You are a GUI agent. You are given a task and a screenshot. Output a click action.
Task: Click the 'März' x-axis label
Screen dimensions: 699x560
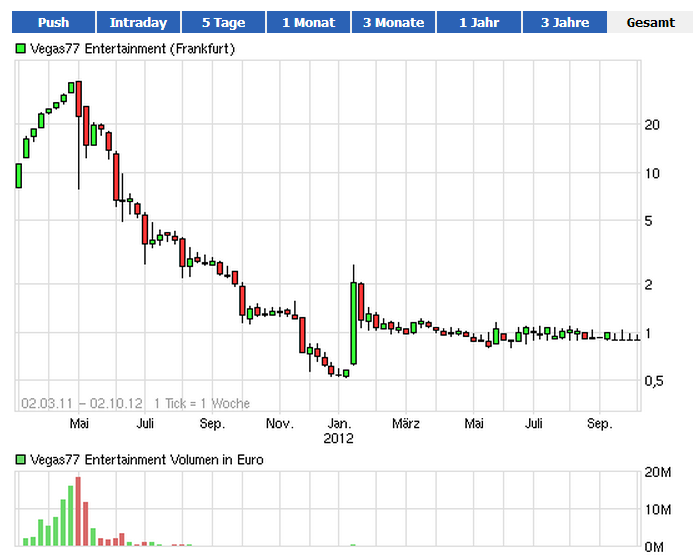click(406, 423)
